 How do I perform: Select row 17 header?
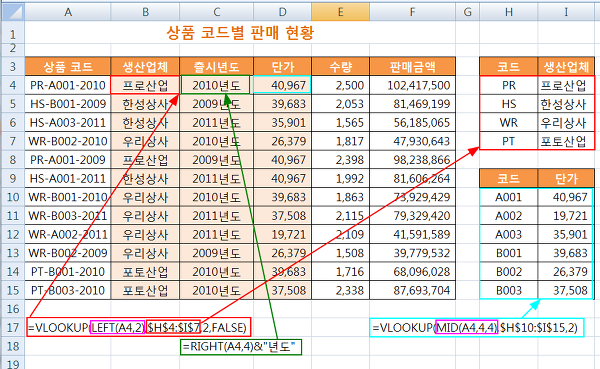pyautogui.click(x=13, y=327)
